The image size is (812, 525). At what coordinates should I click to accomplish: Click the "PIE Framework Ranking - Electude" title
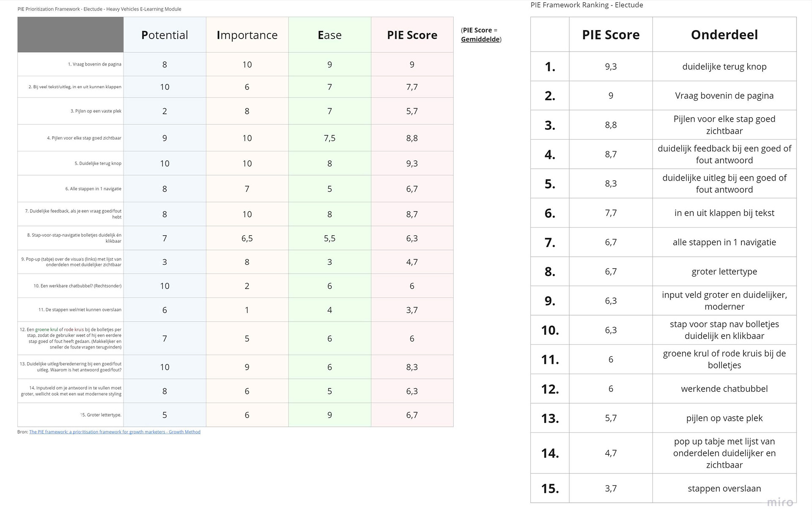click(587, 5)
